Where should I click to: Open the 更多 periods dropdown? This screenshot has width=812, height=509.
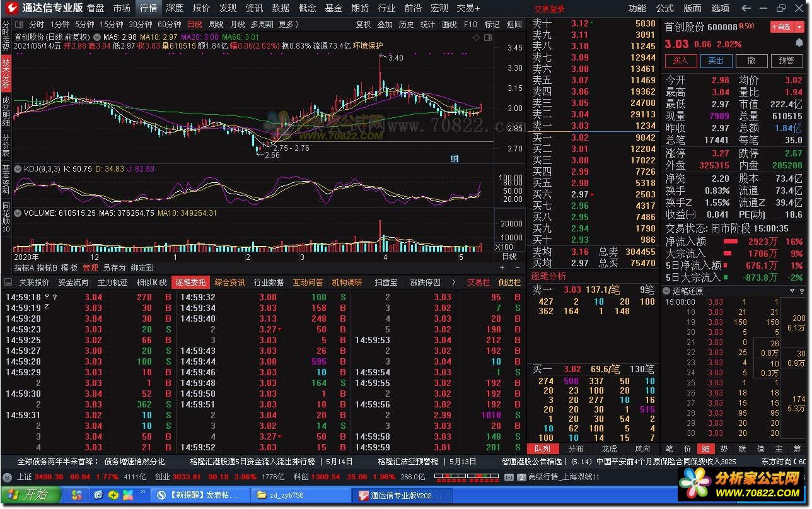coord(289,24)
